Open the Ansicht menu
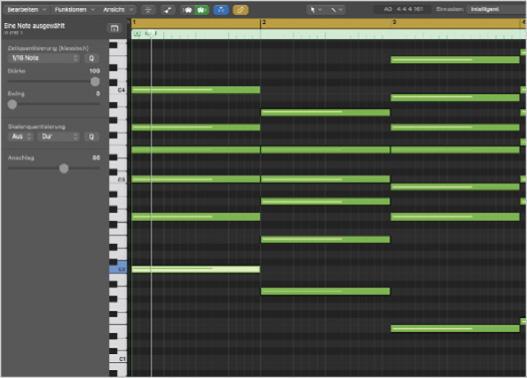 point(118,10)
